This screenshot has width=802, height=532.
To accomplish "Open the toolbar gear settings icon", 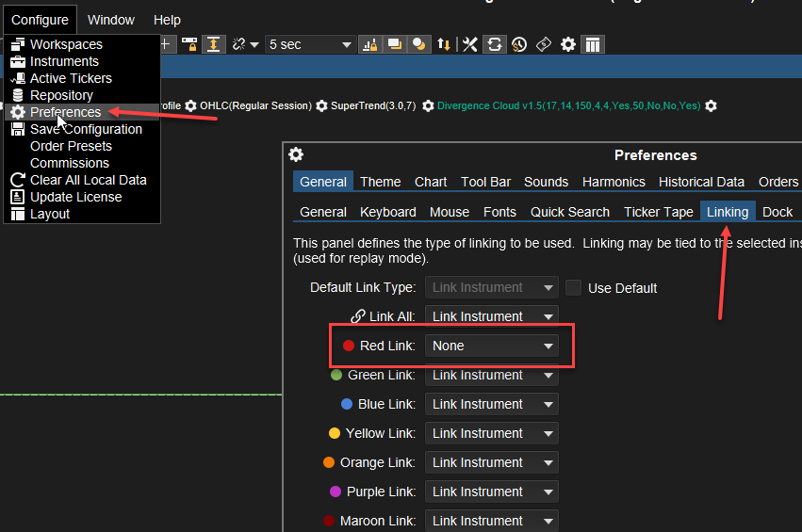I will [567, 44].
